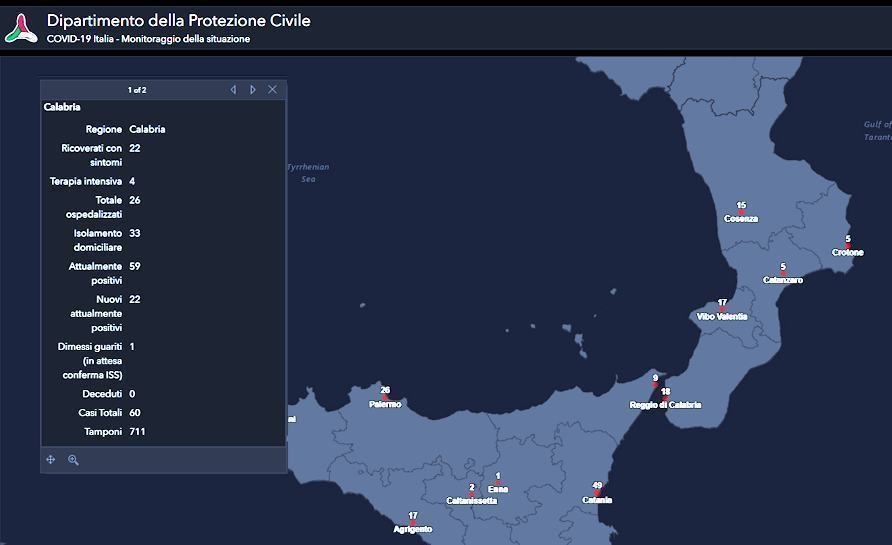The image size is (892, 545).
Task: Click the pan-to-feature icon in popup
Action: click(51, 460)
